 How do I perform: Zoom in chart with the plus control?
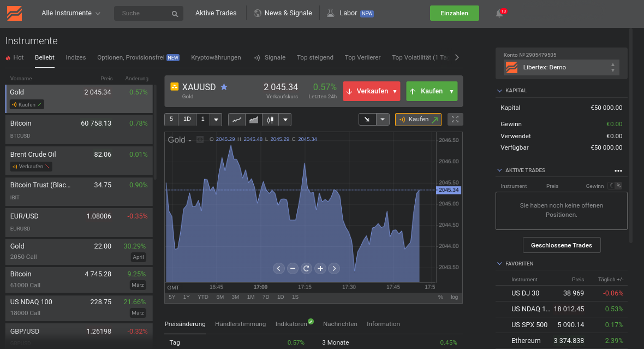[x=320, y=268]
